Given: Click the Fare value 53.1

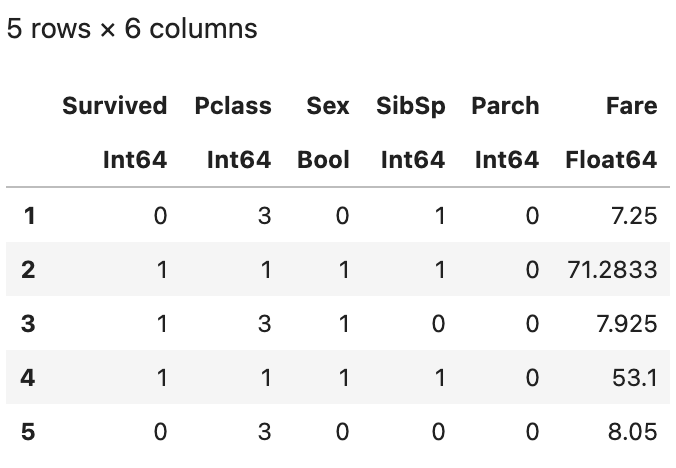Looking at the screenshot, I should click(636, 379).
